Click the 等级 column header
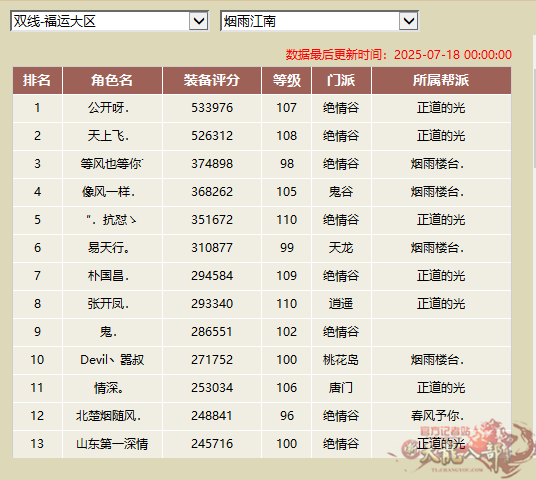Image resolution: width=536 pixels, height=480 pixels. (286, 80)
